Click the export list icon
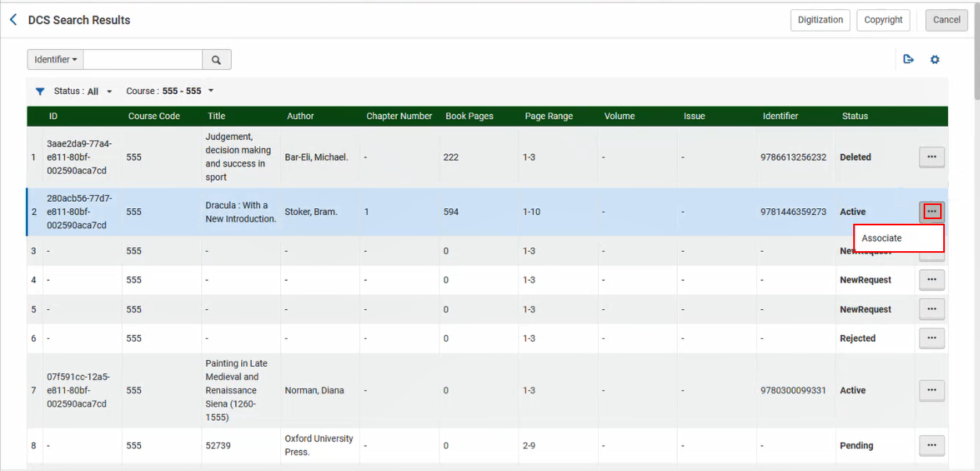This screenshot has height=471, width=980. point(908,59)
